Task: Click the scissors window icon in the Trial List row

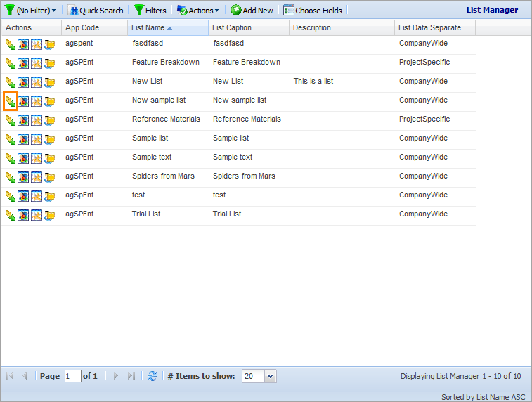Action: click(37, 216)
